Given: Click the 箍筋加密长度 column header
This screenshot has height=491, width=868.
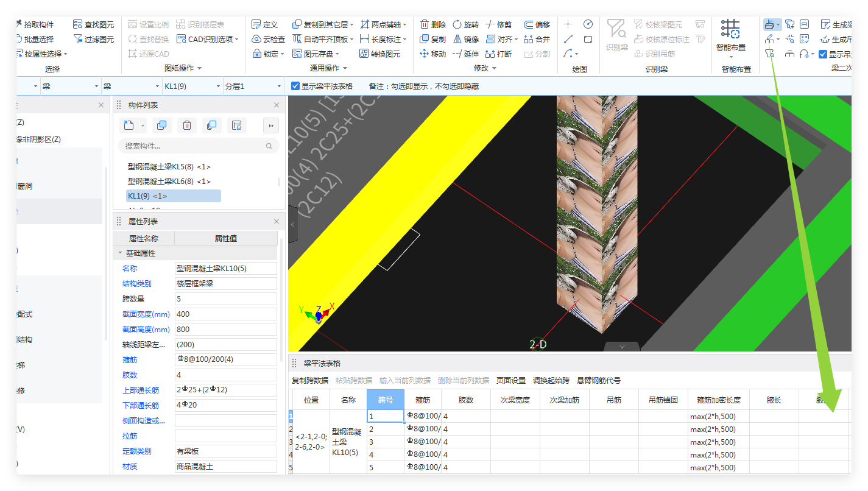Looking at the screenshot, I should pyautogui.click(x=719, y=400).
